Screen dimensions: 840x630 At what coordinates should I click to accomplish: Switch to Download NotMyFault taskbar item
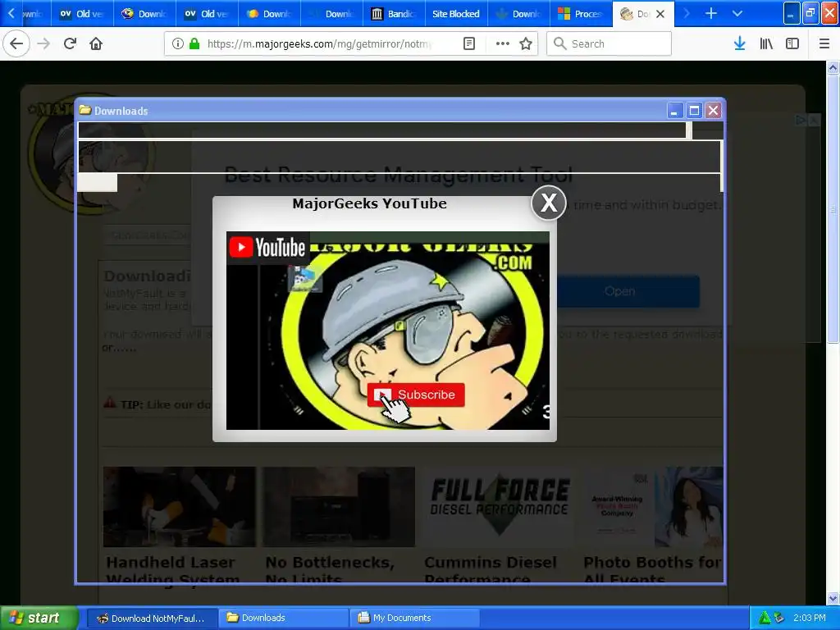pos(152,618)
